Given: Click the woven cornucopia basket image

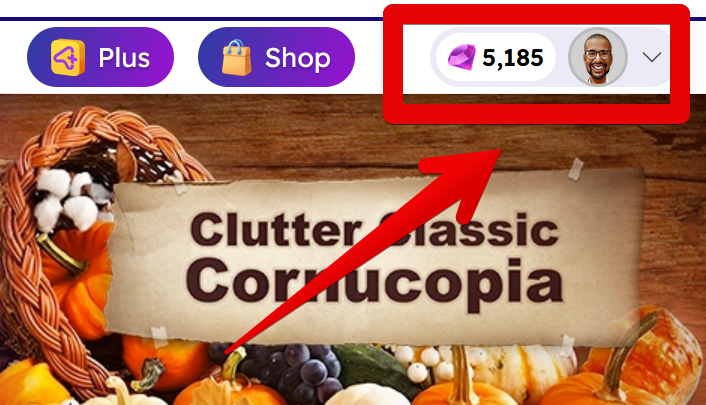Looking at the screenshot, I should click(x=68, y=225).
